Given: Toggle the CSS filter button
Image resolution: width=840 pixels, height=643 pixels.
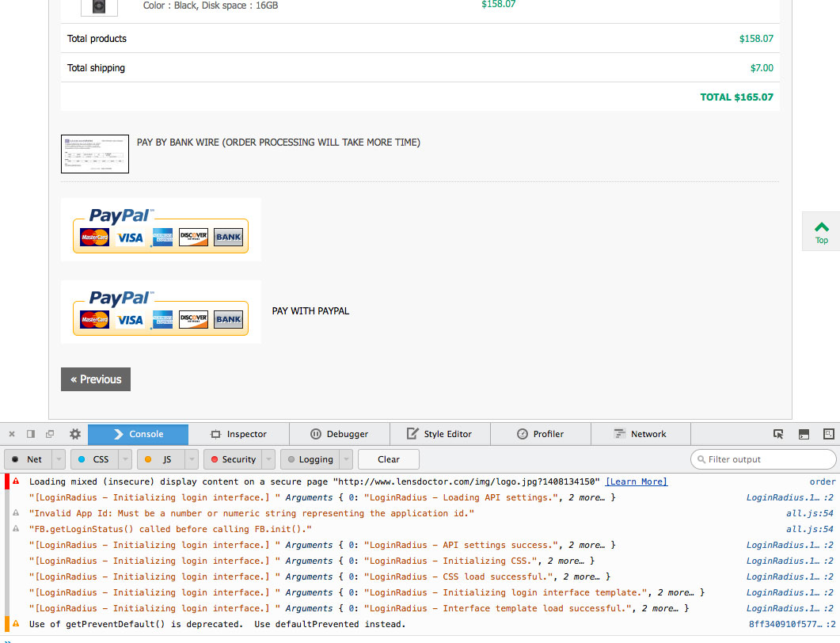Looking at the screenshot, I should (x=94, y=459).
